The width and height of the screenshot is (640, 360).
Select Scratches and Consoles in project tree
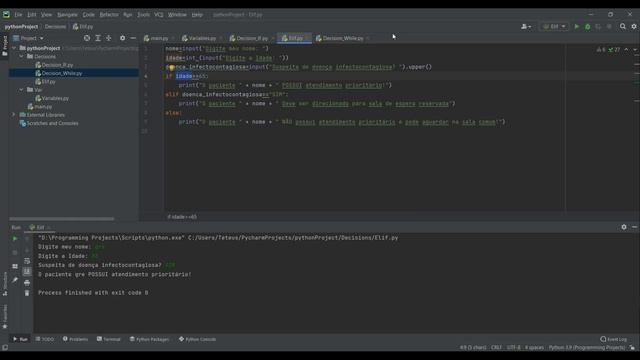(52, 123)
